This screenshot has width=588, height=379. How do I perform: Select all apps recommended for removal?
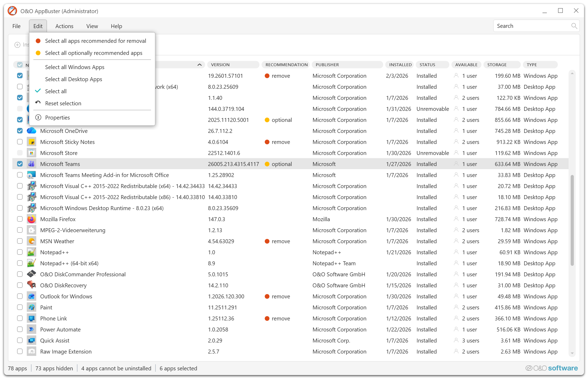pyautogui.click(x=95, y=41)
